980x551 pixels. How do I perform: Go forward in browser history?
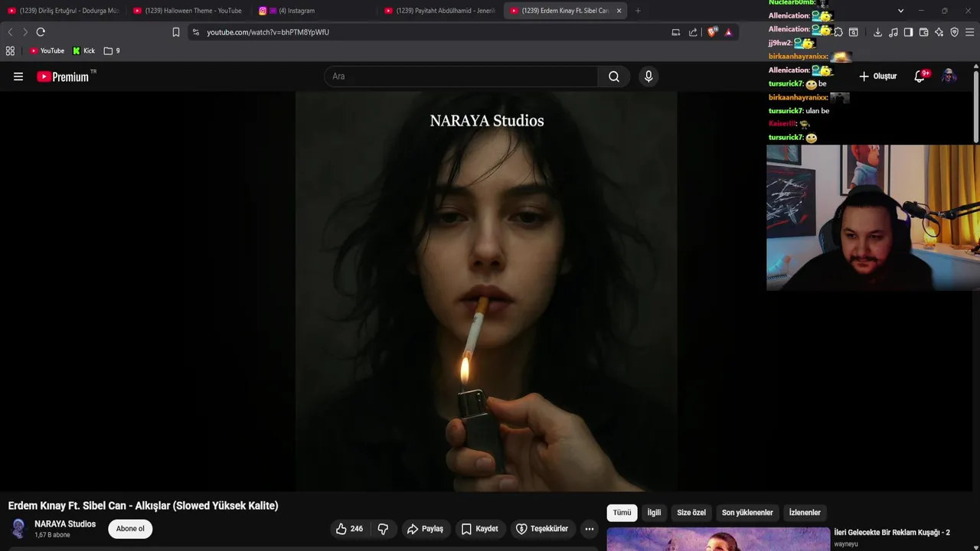point(25,32)
